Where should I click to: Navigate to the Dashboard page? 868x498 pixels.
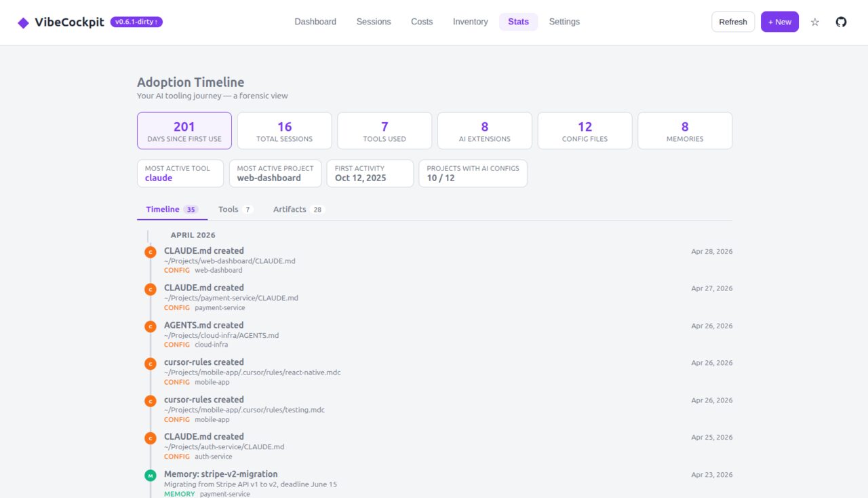pyautogui.click(x=315, y=22)
